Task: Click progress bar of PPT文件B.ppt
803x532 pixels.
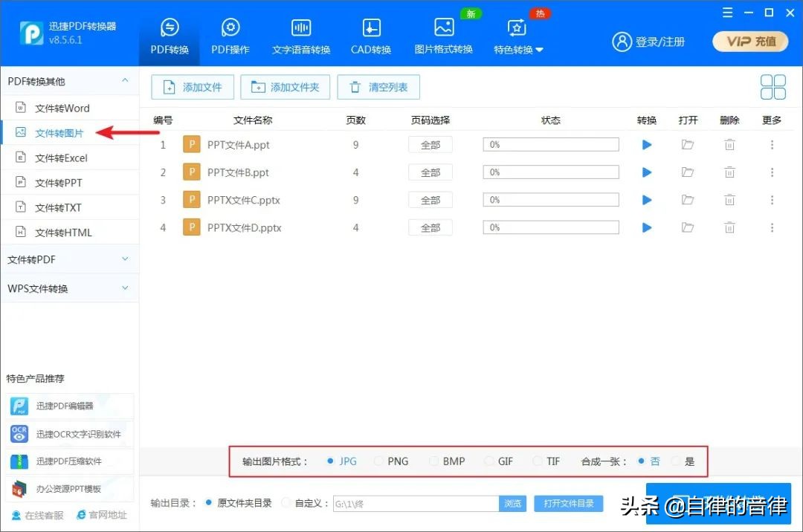Action: 550,172
